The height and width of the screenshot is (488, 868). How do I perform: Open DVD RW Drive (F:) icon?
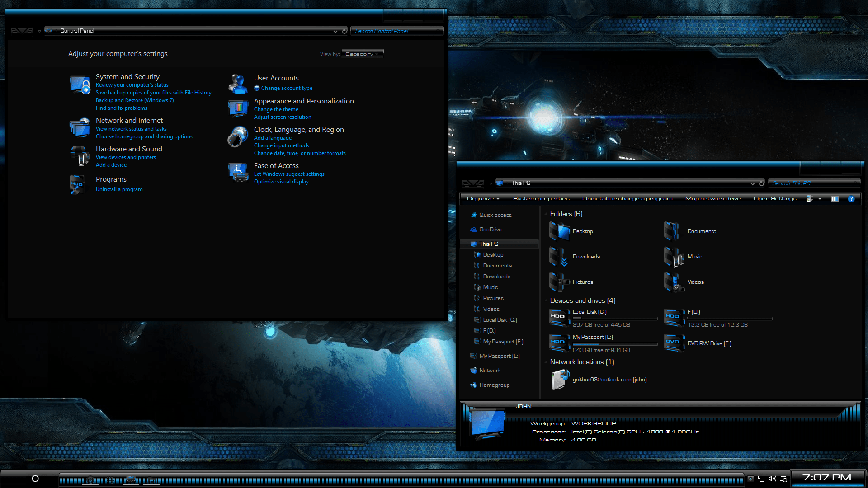pos(673,343)
